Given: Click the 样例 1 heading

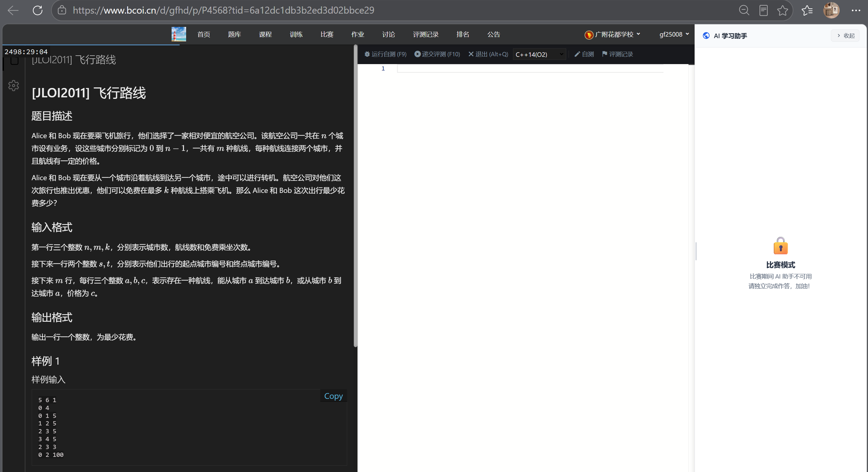Looking at the screenshot, I should click(x=46, y=361).
